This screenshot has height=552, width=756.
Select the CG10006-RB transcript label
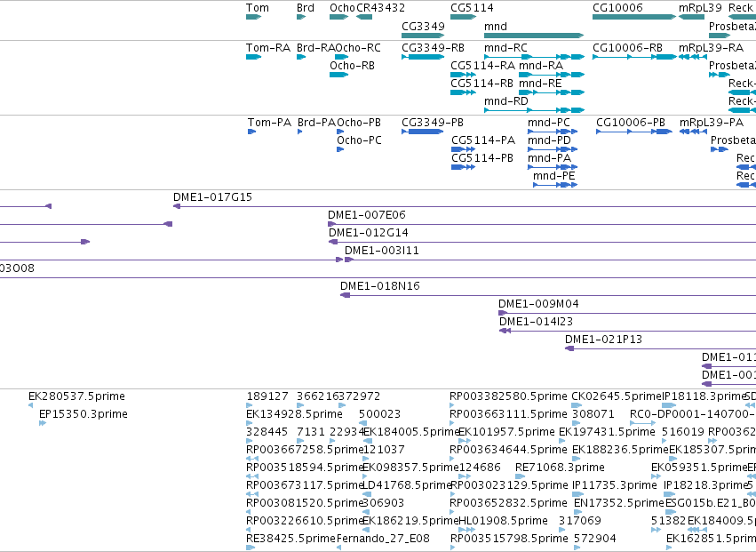tap(627, 48)
